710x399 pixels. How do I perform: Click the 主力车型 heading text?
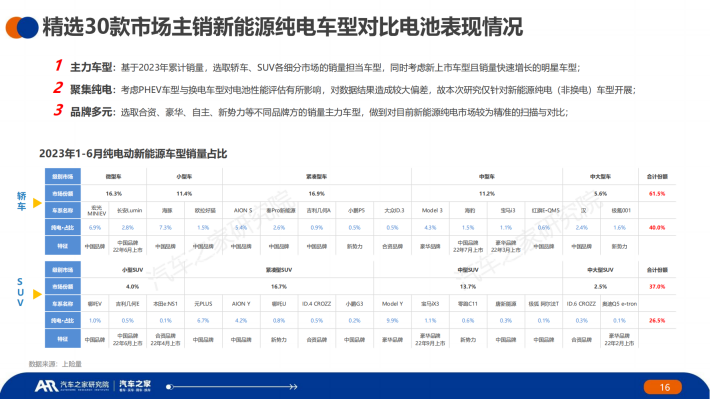pyautogui.click(x=91, y=67)
